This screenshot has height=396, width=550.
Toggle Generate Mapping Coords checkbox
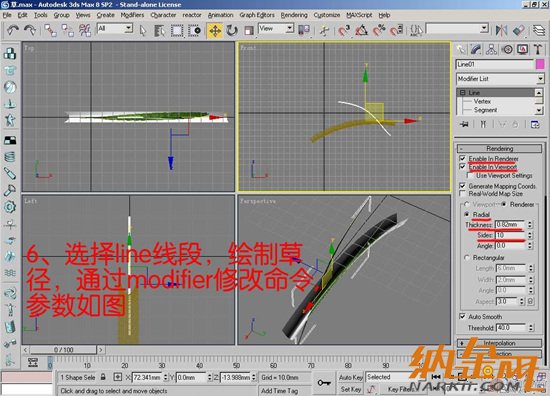point(462,186)
